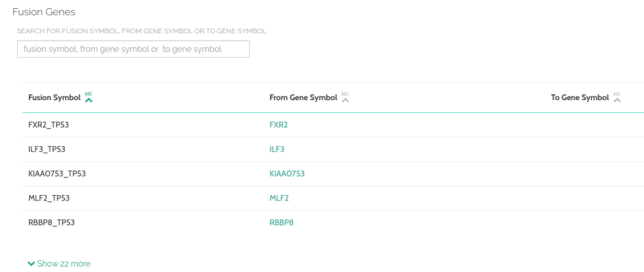The width and height of the screenshot is (644, 272).
Task: Select the FXR2_TP53 fusion row
Action: pyautogui.click(x=48, y=125)
